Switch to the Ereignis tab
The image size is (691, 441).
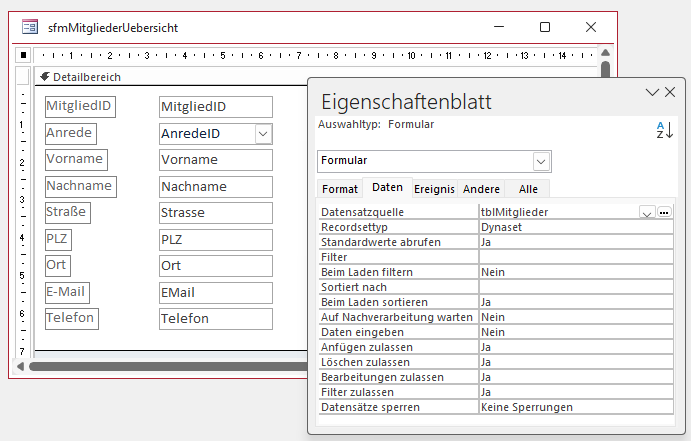[x=434, y=189]
